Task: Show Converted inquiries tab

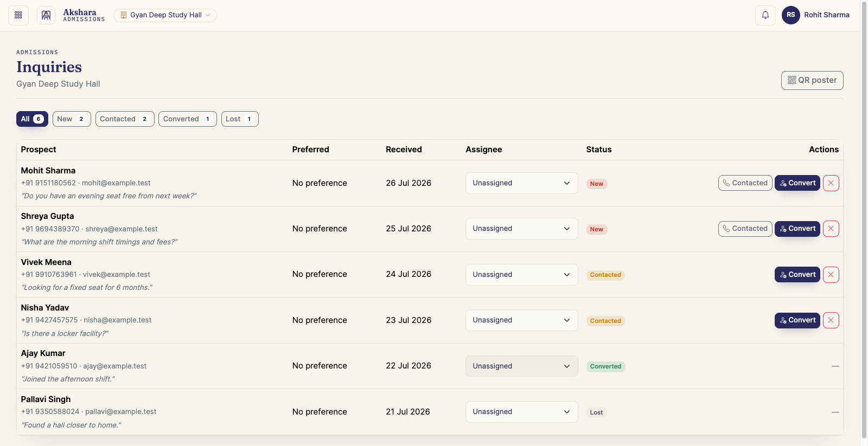Action: point(188,119)
